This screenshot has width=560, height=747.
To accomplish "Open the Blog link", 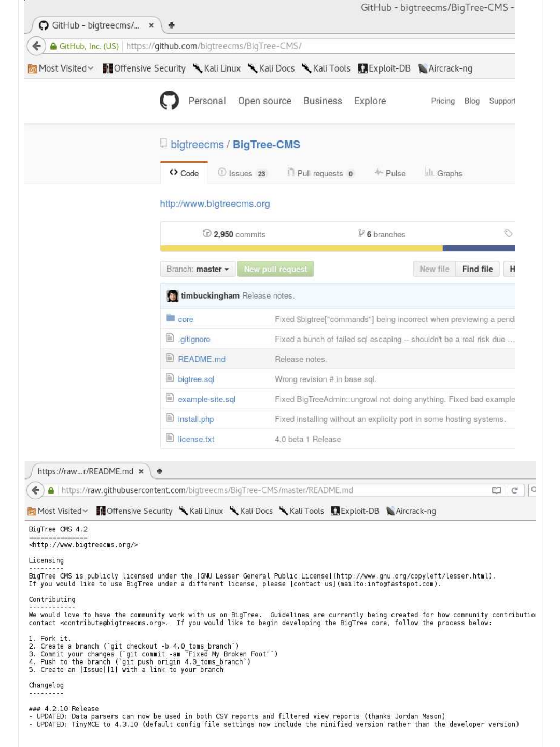I will [x=472, y=101].
